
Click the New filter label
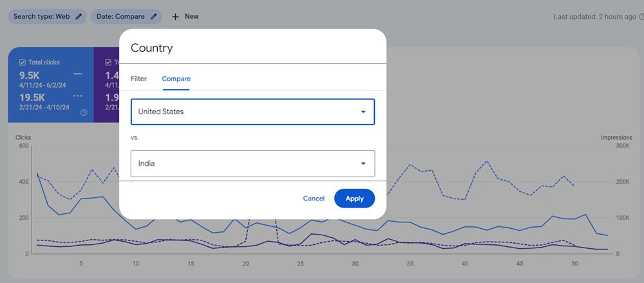point(192,17)
